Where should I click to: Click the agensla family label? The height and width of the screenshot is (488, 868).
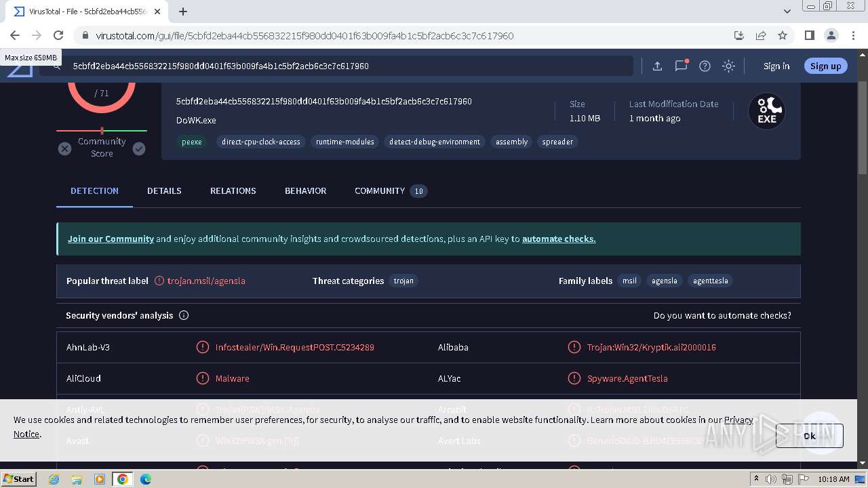[665, 281]
